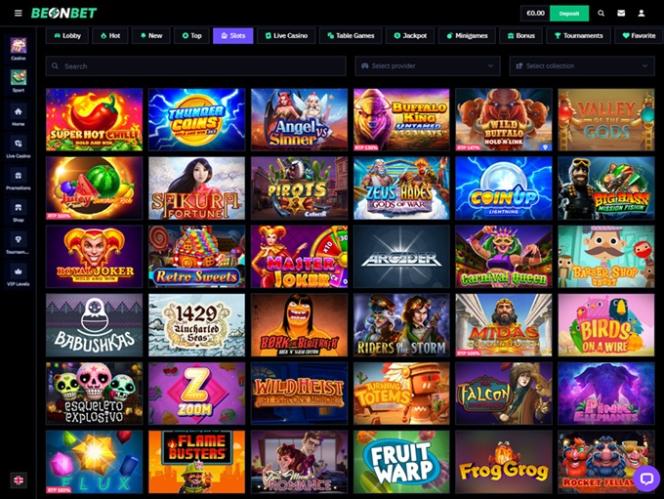Click the green Deposit button
The image size is (664, 499).
[569, 13]
